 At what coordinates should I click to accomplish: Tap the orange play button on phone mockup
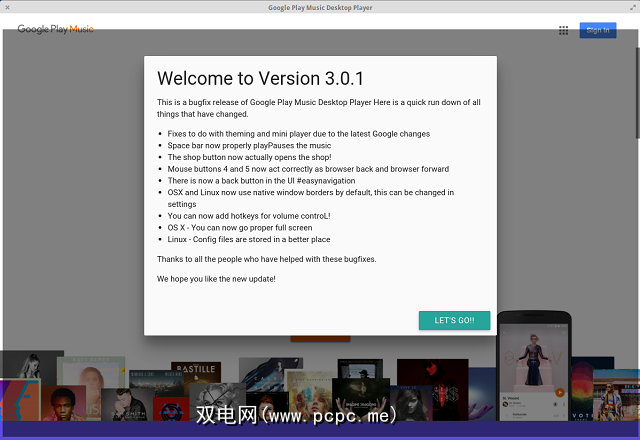click(x=560, y=392)
